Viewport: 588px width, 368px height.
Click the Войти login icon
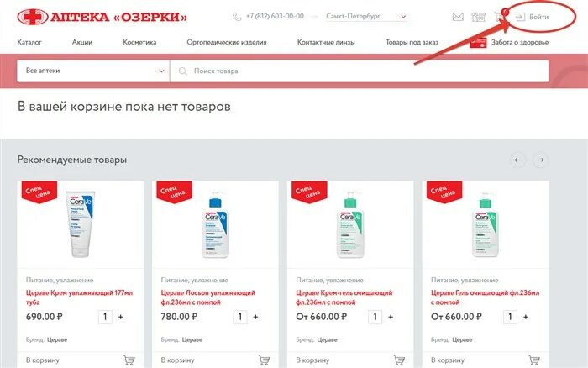(520, 17)
